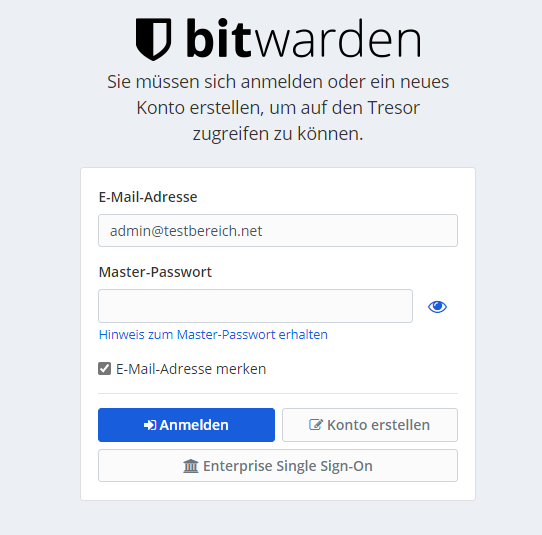Uncheck the E-Mail-Adresse merken checkbox
Screen dimensions: 542x535
pyautogui.click(x=104, y=368)
